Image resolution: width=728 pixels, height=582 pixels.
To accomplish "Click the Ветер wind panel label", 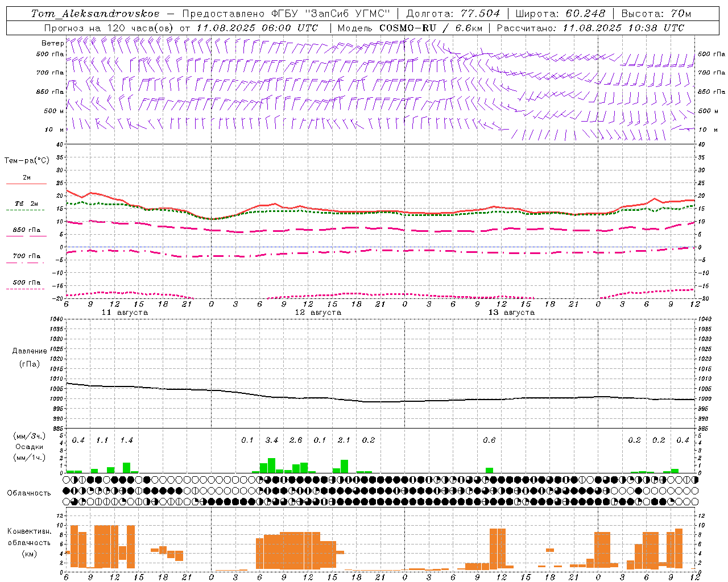I will pos(52,43).
